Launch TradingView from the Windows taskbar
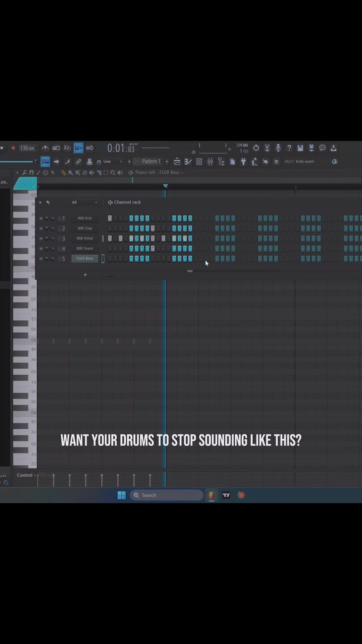This screenshot has height=644, width=362. click(x=227, y=495)
